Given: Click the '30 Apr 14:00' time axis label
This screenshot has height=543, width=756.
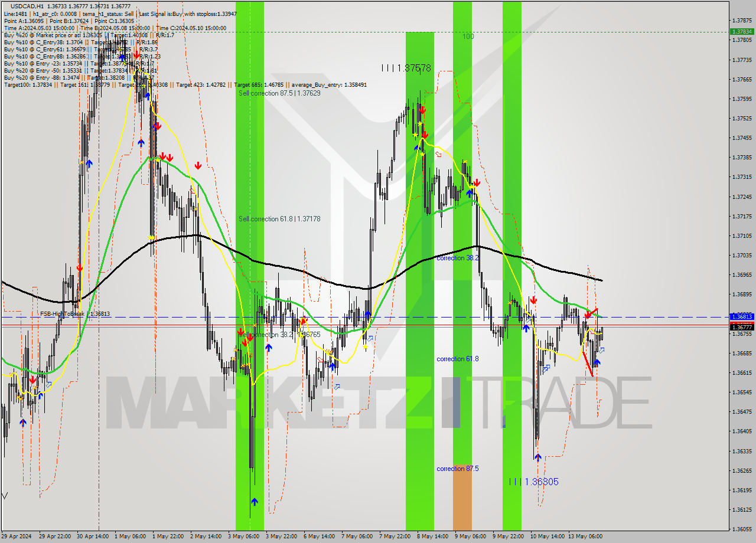Looking at the screenshot, I should pos(93,537).
